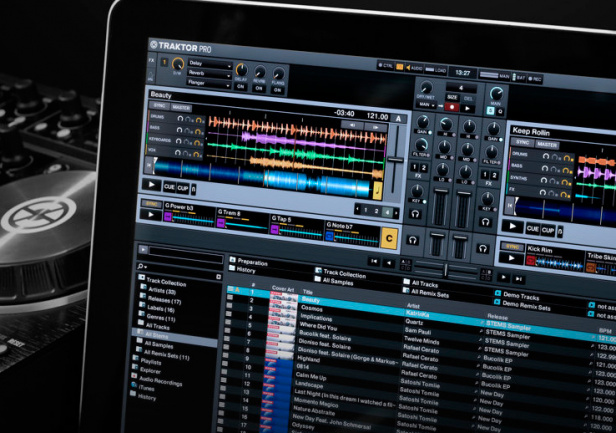Toggle FX unit 2 assign for deck B channel
The height and width of the screenshot is (433, 616).
(x=494, y=175)
